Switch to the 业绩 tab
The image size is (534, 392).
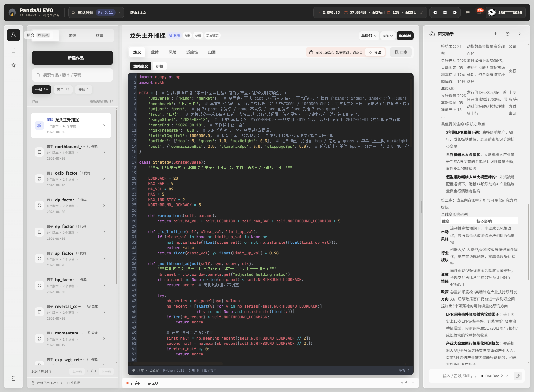[155, 52]
